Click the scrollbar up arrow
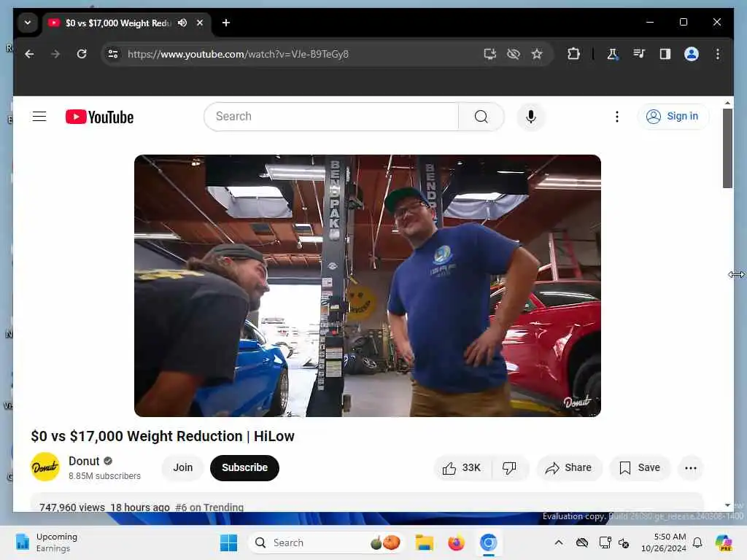This screenshot has height=560, width=747. pos(727,103)
